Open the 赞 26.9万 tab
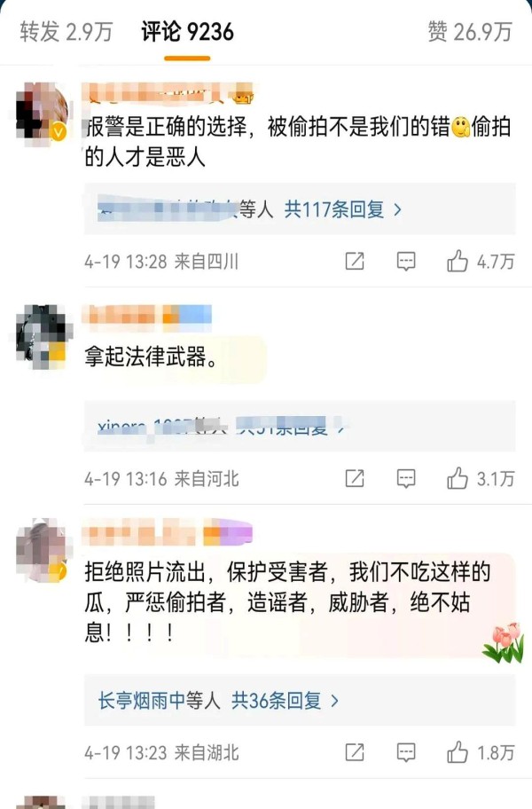The width and height of the screenshot is (532, 809). [470, 32]
